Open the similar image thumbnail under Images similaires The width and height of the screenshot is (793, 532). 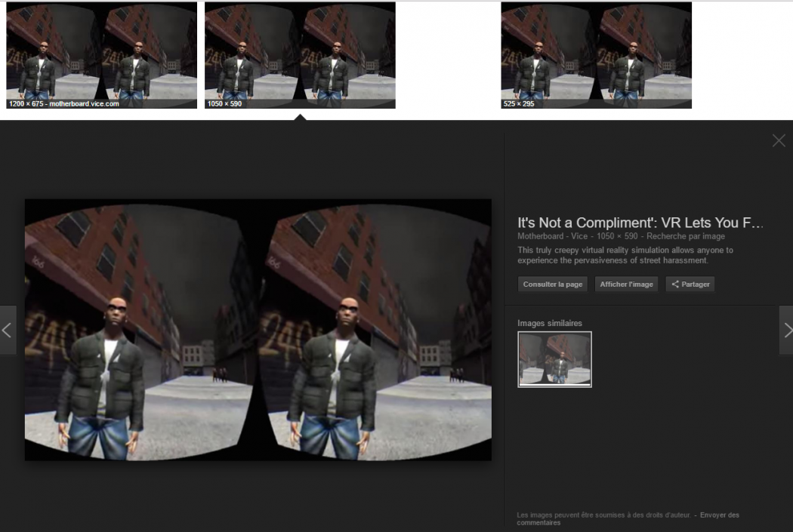(554, 359)
